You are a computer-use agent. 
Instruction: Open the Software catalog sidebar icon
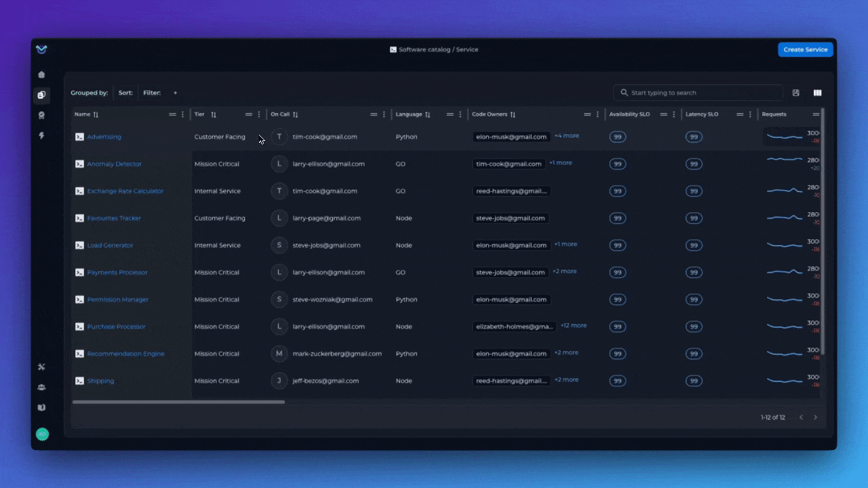pyautogui.click(x=41, y=96)
